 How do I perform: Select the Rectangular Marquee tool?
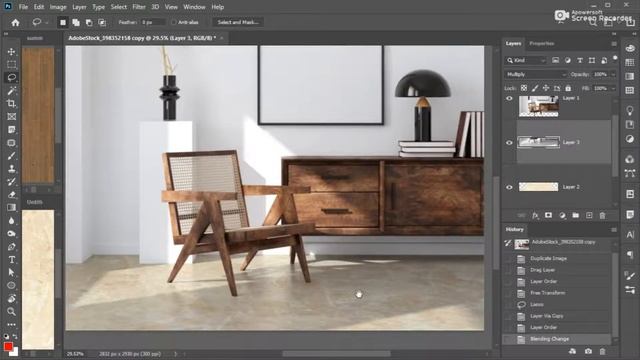click(11, 64)
